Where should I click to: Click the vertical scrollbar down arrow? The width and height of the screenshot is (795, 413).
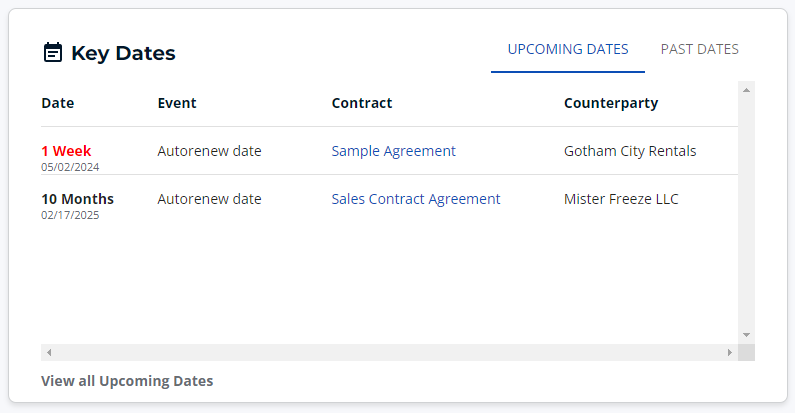746,335
